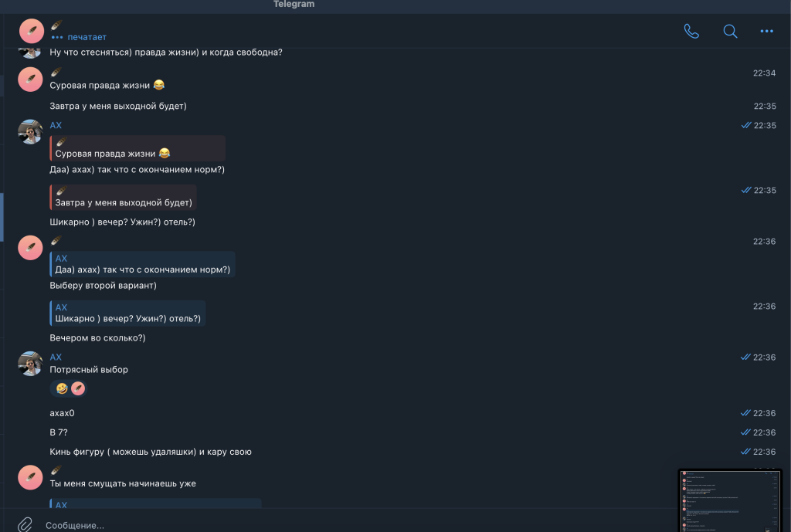Click feather avatar beside "Выберу второй вариант)" message

pyautogui.click(x=30, y=248)
